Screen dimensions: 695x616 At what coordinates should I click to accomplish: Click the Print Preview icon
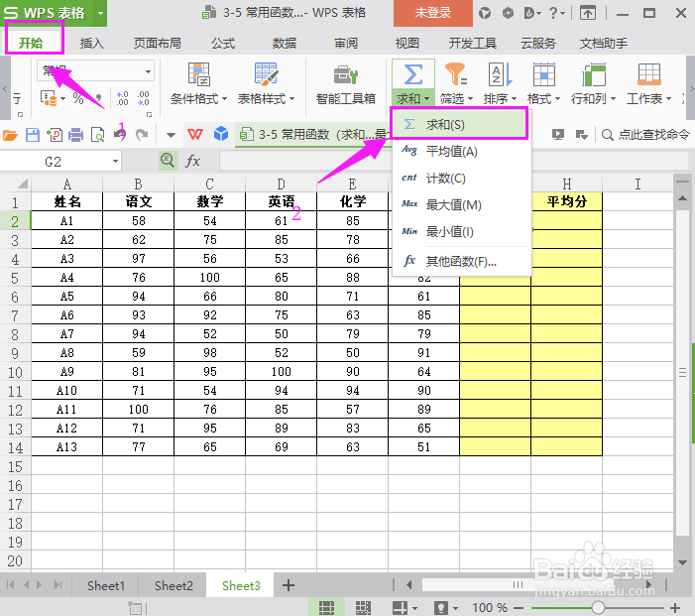97,134
